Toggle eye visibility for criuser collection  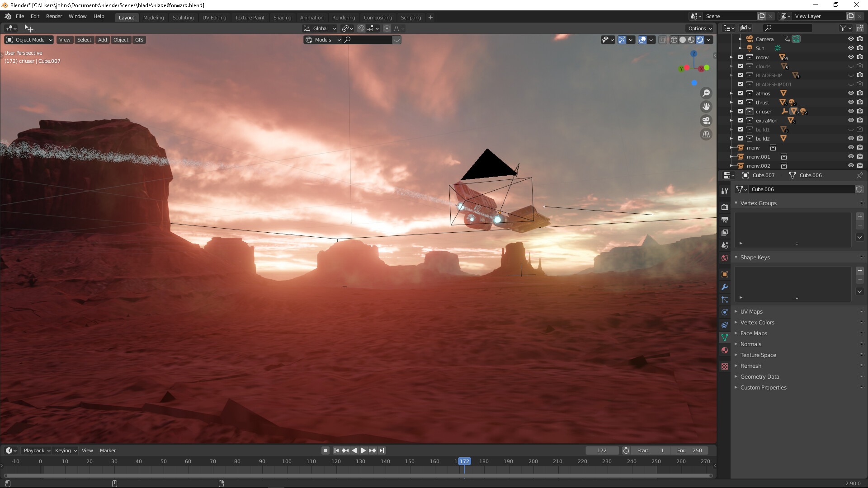click(x=850, y=112)
